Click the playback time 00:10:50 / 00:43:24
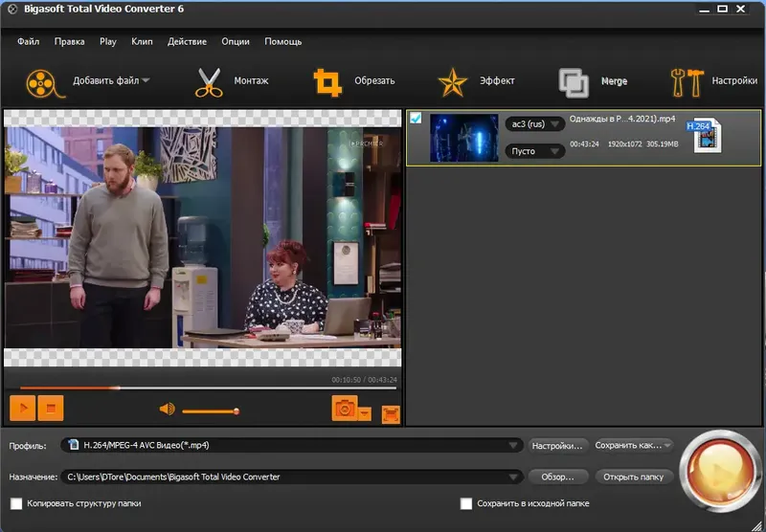766x532 pixels. 365,380
